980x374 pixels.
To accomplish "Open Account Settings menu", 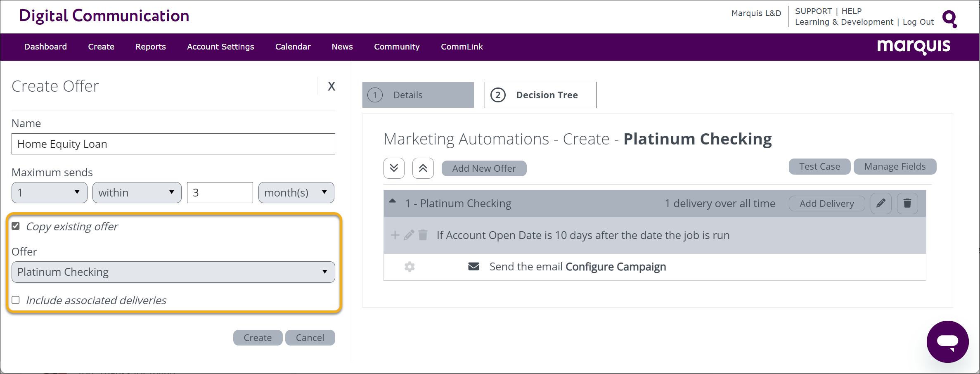I will (220, 47).
